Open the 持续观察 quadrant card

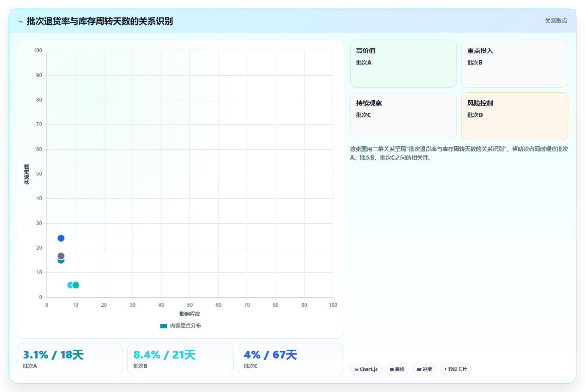click(x=403, y=116)
